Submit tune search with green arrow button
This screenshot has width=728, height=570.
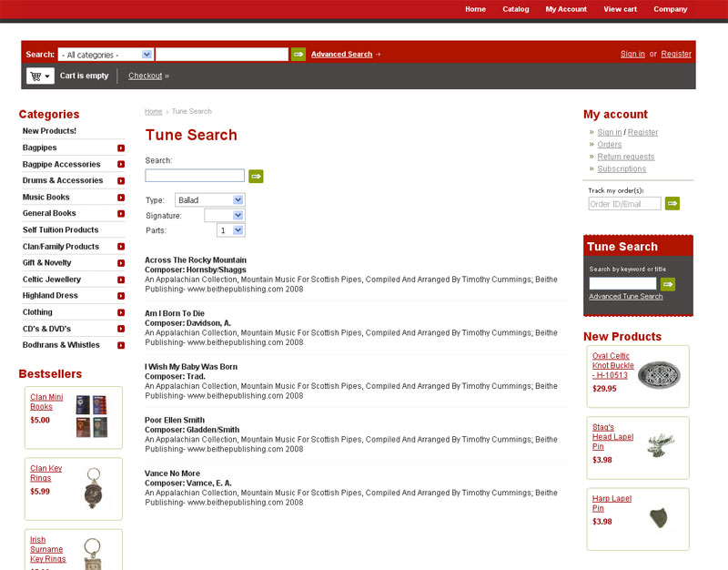[x=256, y=176]
